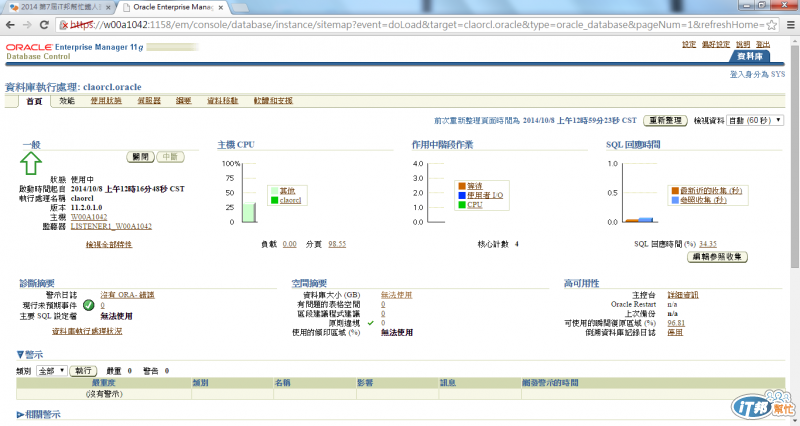The width and height of the screenshot is (800, 426).
Task: Switch to the 效能 tab
Action: coord(67,101)
